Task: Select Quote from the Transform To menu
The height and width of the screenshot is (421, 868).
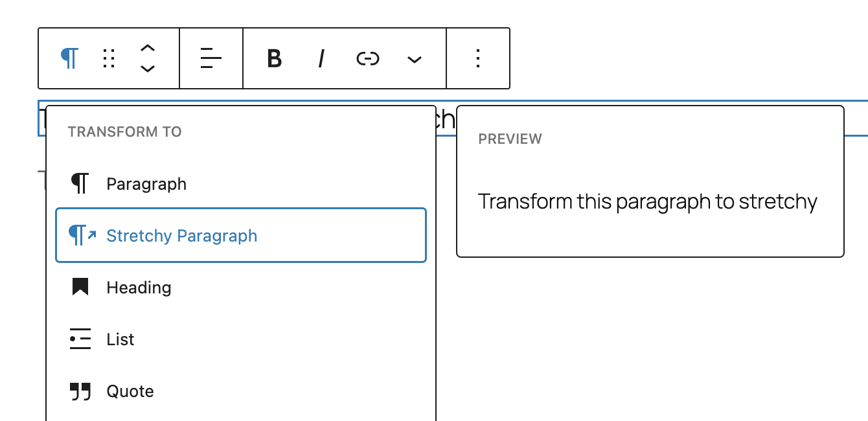Action: click(x=130, y=391)
